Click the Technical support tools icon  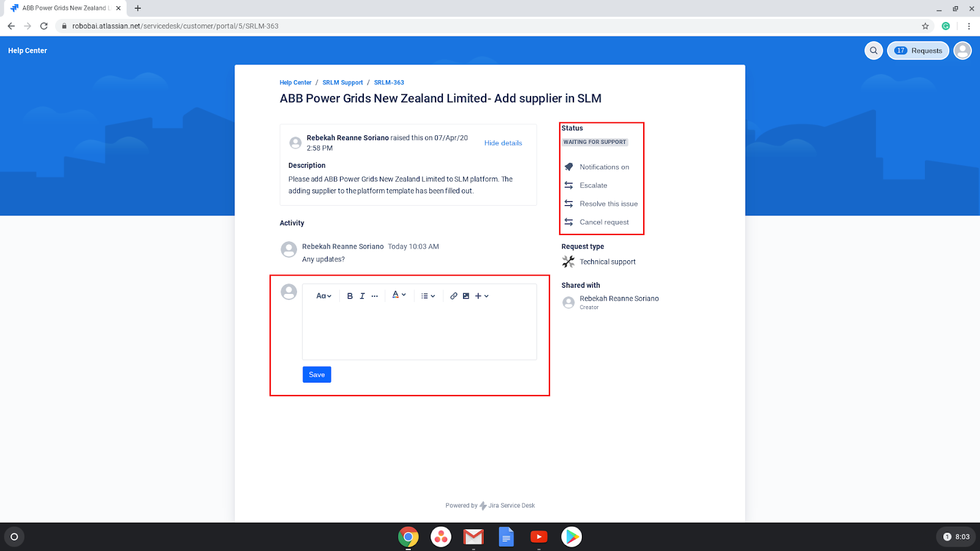click(568, 261)
